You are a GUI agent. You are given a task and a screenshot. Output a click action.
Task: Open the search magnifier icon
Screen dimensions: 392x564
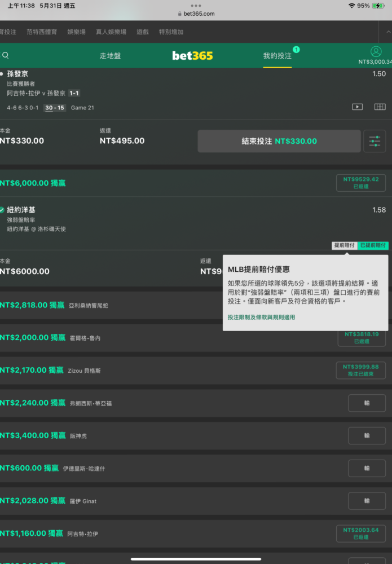pos(6,55)
